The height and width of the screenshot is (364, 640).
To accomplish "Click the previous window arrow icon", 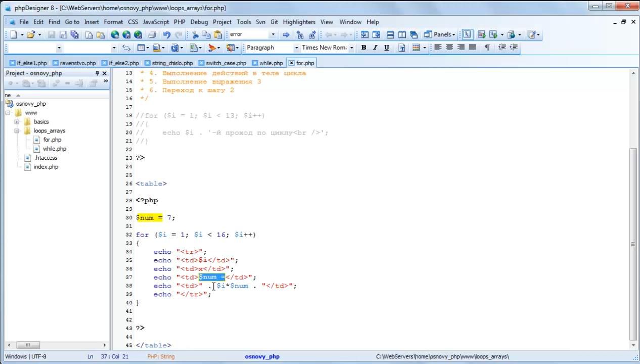I will [x=364, y=35].
